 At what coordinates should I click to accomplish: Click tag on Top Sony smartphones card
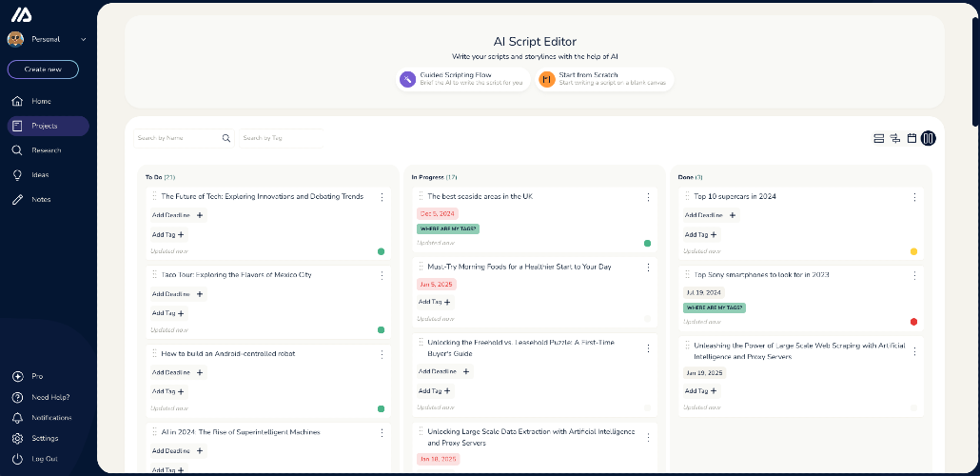click(715, 307)
